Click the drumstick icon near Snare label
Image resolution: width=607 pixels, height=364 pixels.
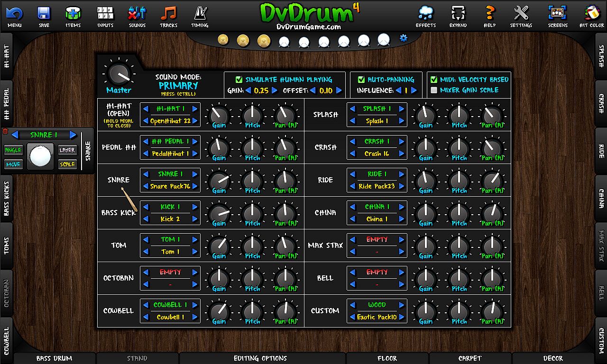129,200
